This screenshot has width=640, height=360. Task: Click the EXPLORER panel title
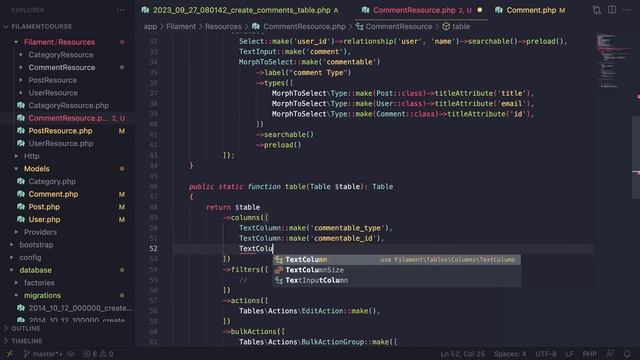[x=28, y=10]
